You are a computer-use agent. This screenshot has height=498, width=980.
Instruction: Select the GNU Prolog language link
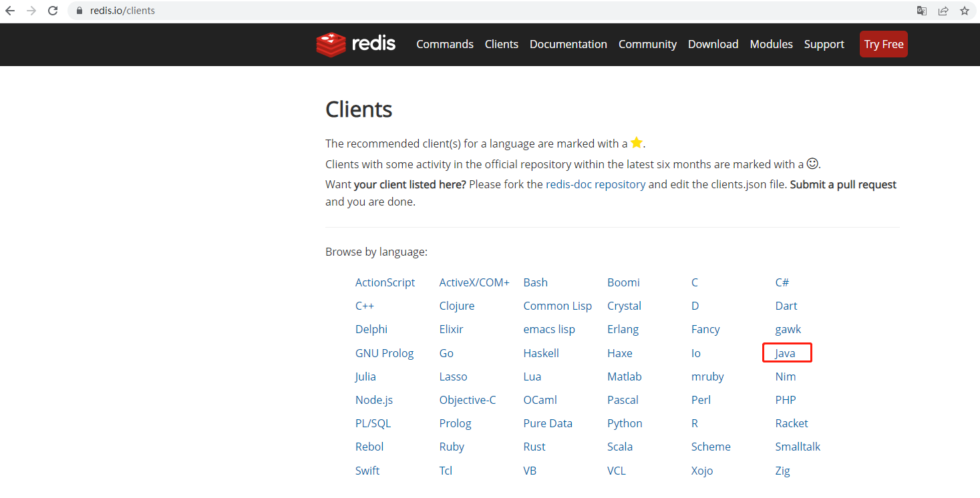coord(385,353)
